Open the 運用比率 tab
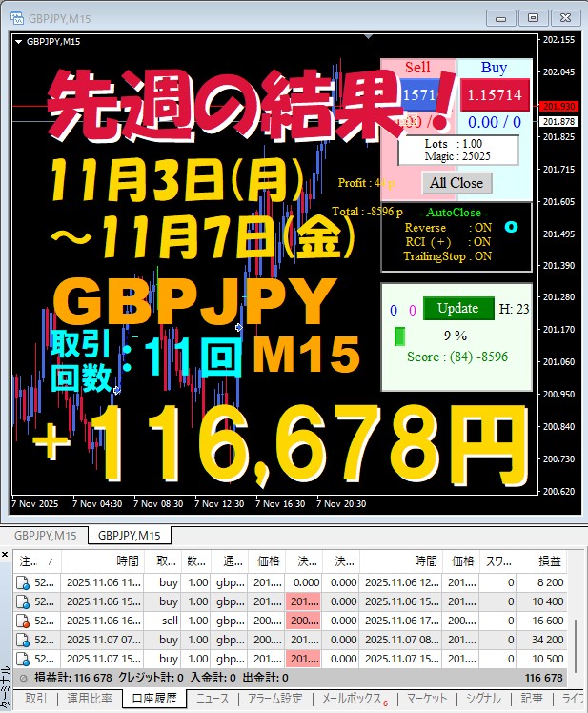 [x=90, y=699]
